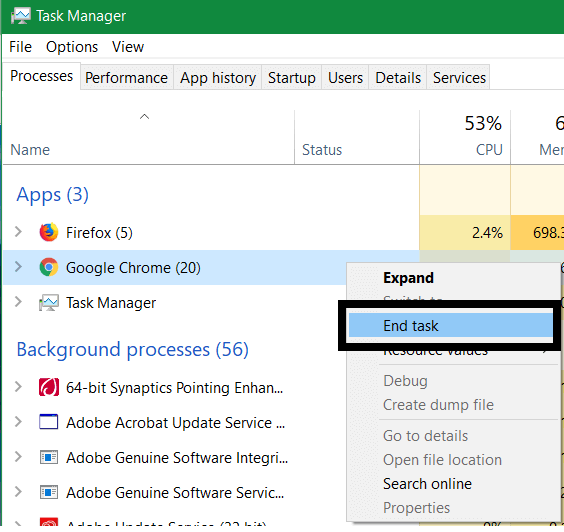Click the Firefox app icon
This screenshot has width=564, height=532.
pyautogui.click(x=49, y=232)
